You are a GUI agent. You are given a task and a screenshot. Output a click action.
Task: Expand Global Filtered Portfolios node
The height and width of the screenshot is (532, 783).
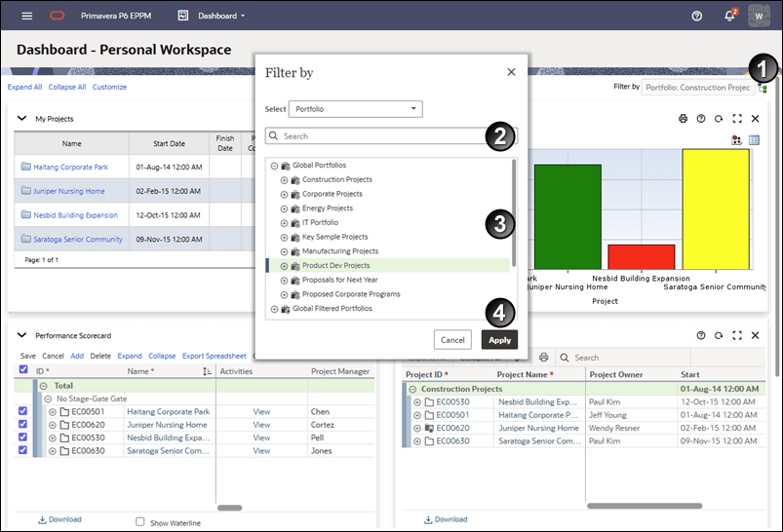coord(274,310)
